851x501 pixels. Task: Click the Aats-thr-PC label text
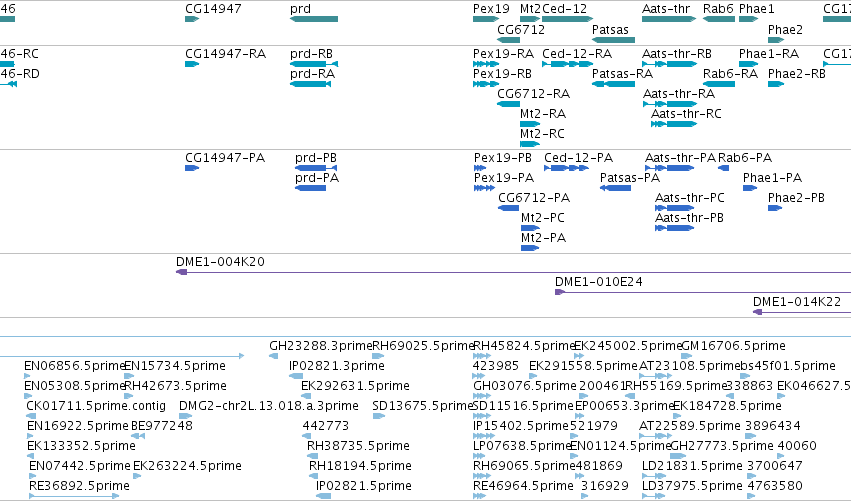coord(689,198)
